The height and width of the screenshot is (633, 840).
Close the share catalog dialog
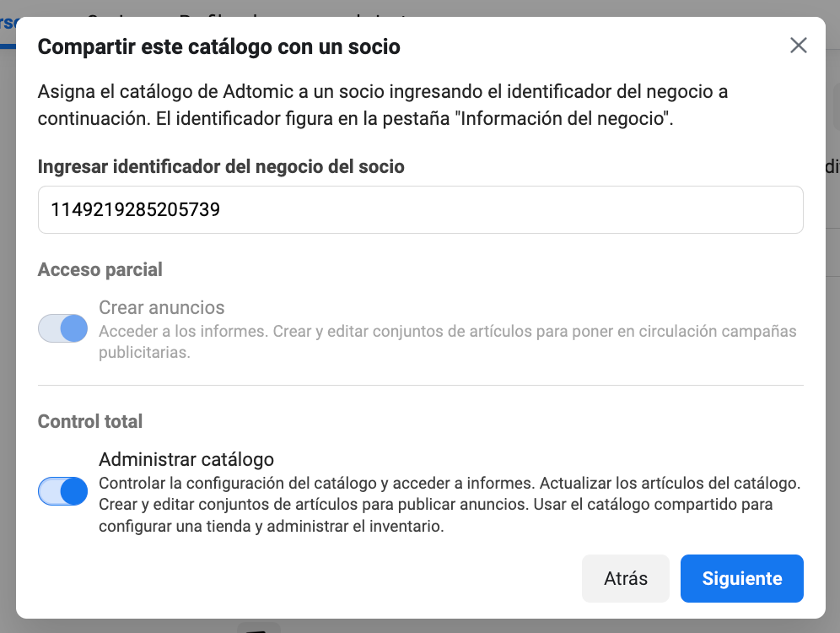point(798,46)
